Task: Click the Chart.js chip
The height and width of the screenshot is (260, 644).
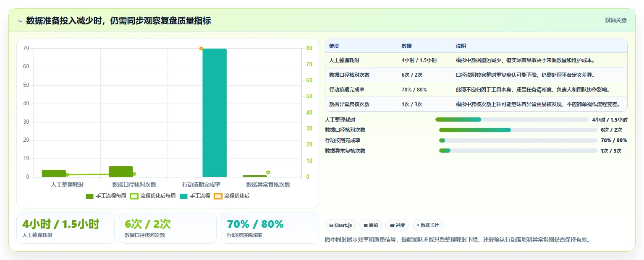Action: [340, 225]
